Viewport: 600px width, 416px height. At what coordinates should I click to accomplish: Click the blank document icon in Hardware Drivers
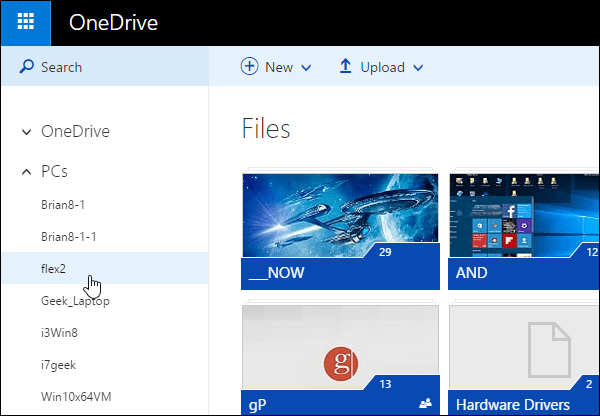pos(549,349)
